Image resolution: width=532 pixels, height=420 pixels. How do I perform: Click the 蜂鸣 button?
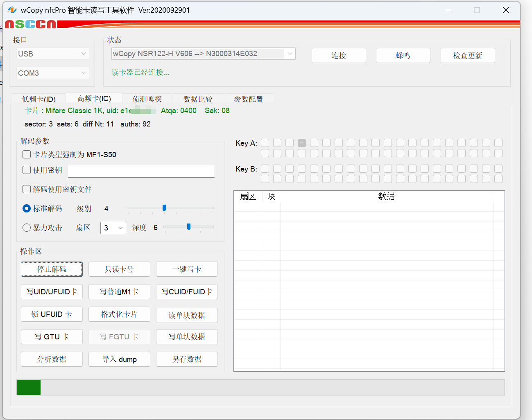point(403,56)
